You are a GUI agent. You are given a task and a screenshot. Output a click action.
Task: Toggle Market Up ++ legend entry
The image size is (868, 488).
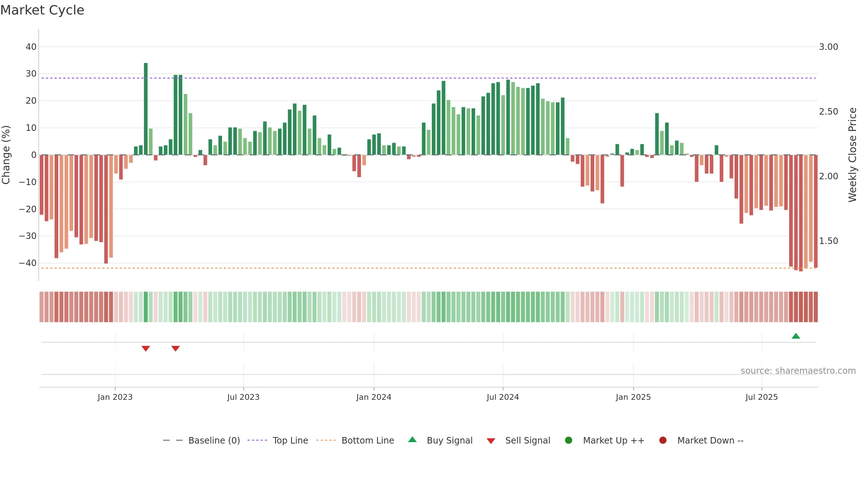pos(604,440)
